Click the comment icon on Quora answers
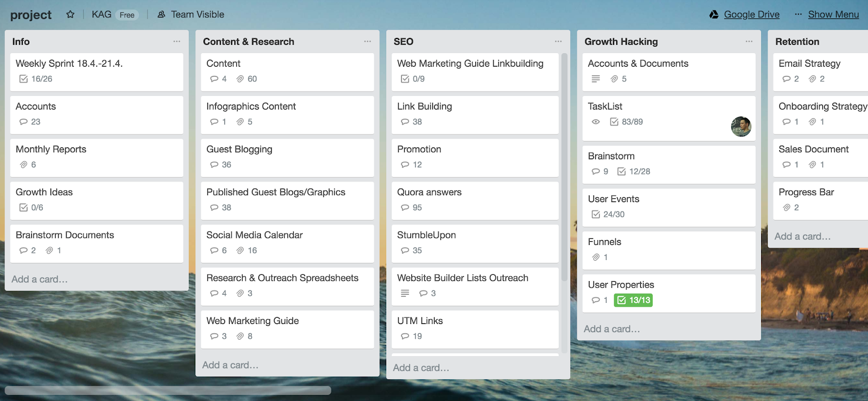This screenshot has height=401, width=868. click(x=405, y=208)
